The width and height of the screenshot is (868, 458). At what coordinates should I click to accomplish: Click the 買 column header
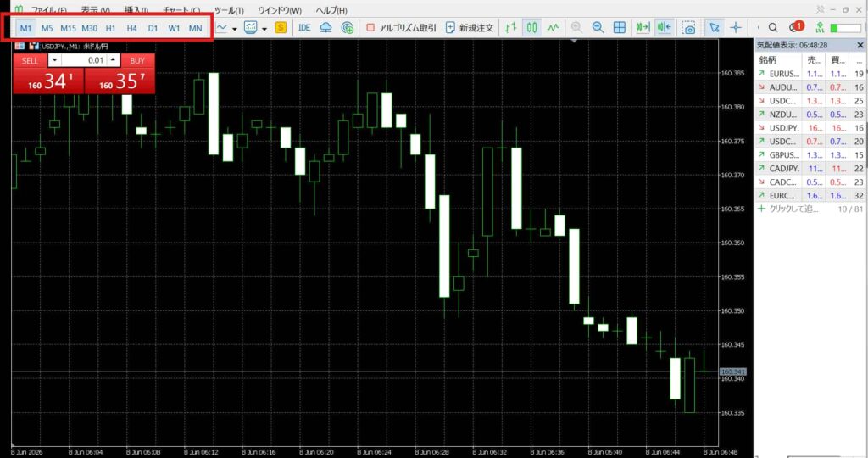click(x=837, y=60)
